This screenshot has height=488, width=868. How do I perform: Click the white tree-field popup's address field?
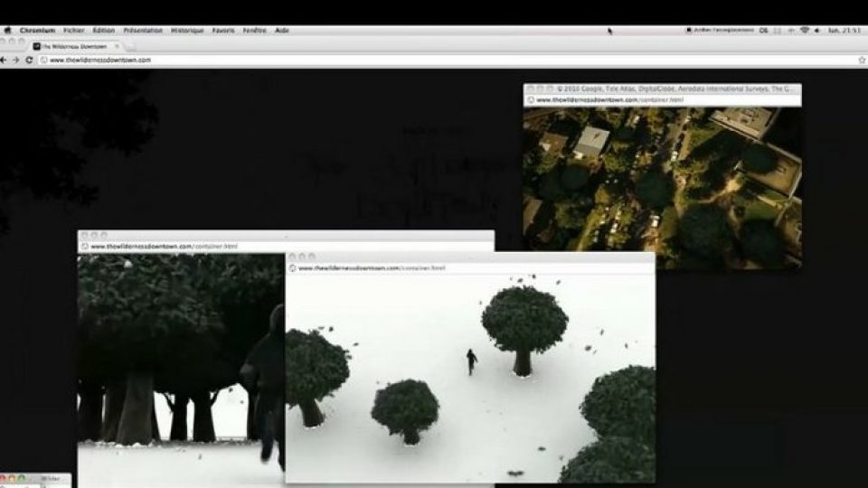(x=470, y=268)
